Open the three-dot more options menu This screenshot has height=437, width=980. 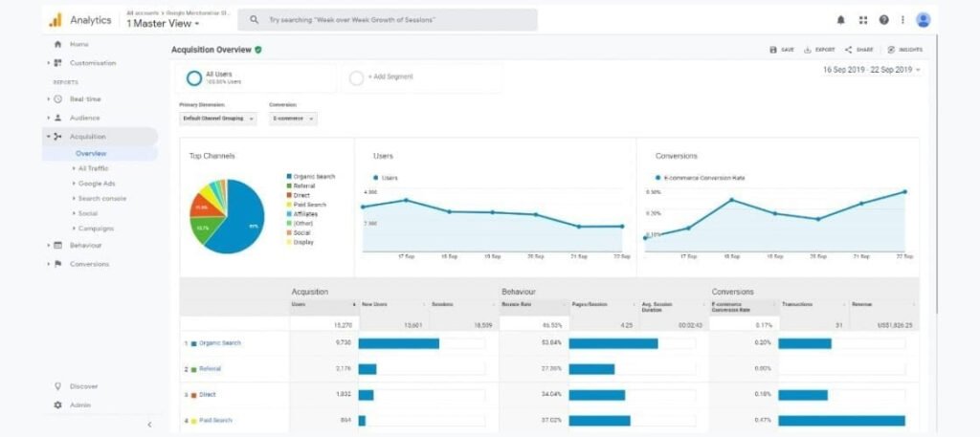[x=902, y=20]
